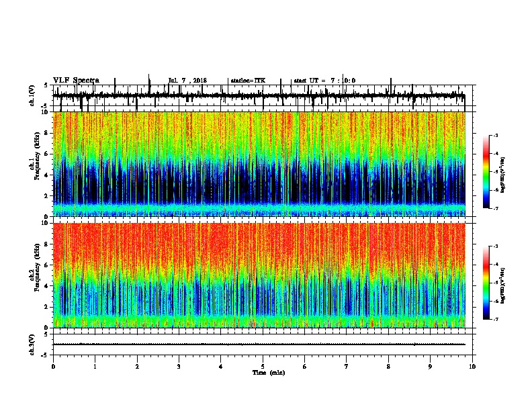Image resolution: width=532 pixels, height=411 pixels.
Task: Click the "-7" label on ch.2 color scale
Action: (x=495, y=319)
